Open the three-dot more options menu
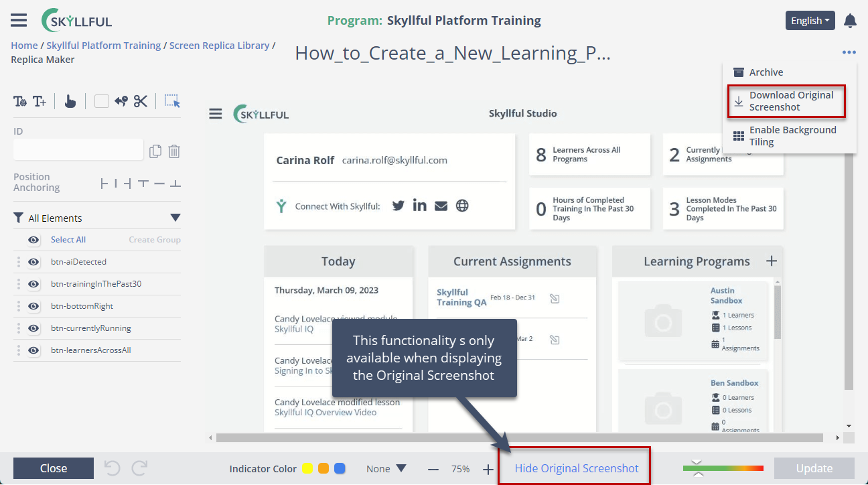Viewport: 868px width, 485px height. (849, 52)
